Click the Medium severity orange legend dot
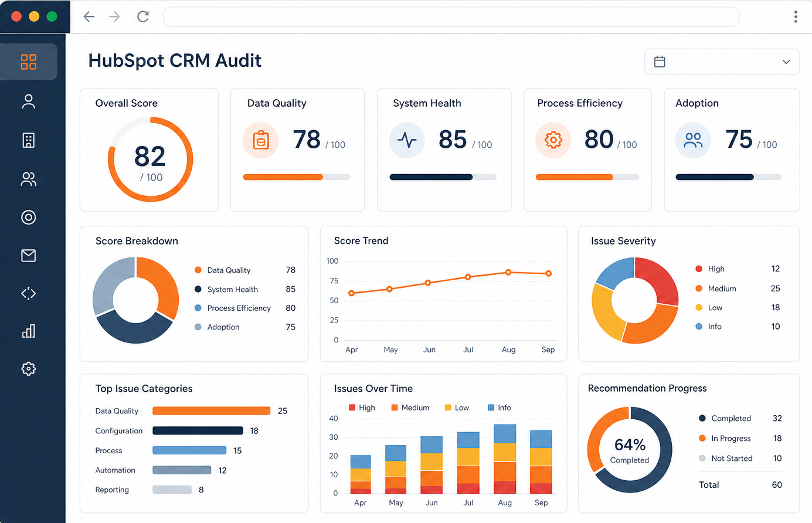Viewport: 812px width, 523px height. pos(699,288)
